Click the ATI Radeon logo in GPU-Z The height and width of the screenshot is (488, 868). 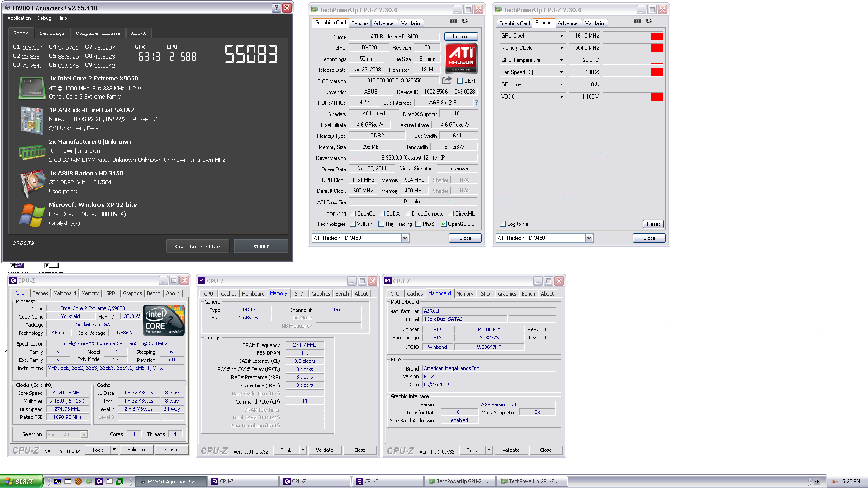click(x=461, y=58)
